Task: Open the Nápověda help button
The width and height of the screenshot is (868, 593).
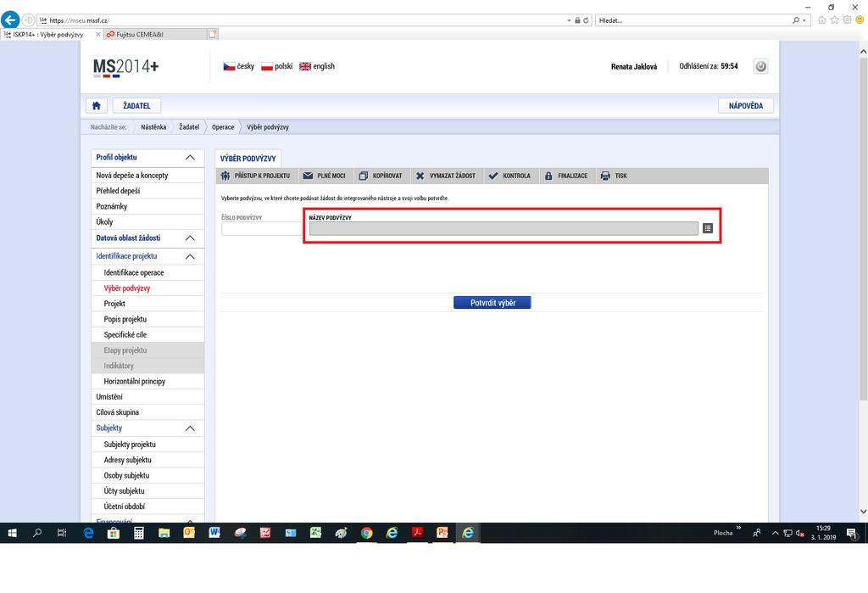Action: [746, 105]
